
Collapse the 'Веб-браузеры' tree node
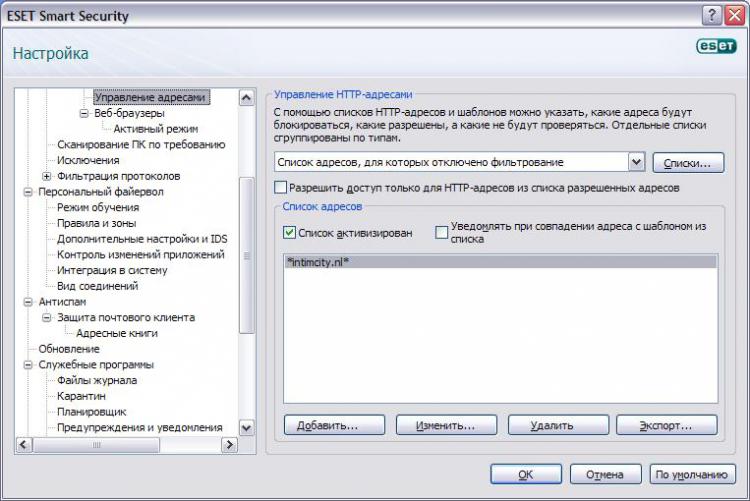(84, 113)
